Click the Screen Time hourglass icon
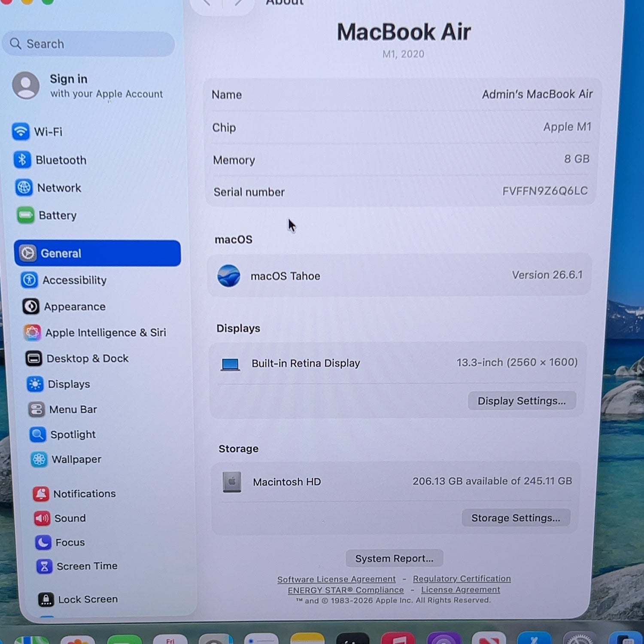The width and height of the screenshot is (644, 644). tap(45, 566)
